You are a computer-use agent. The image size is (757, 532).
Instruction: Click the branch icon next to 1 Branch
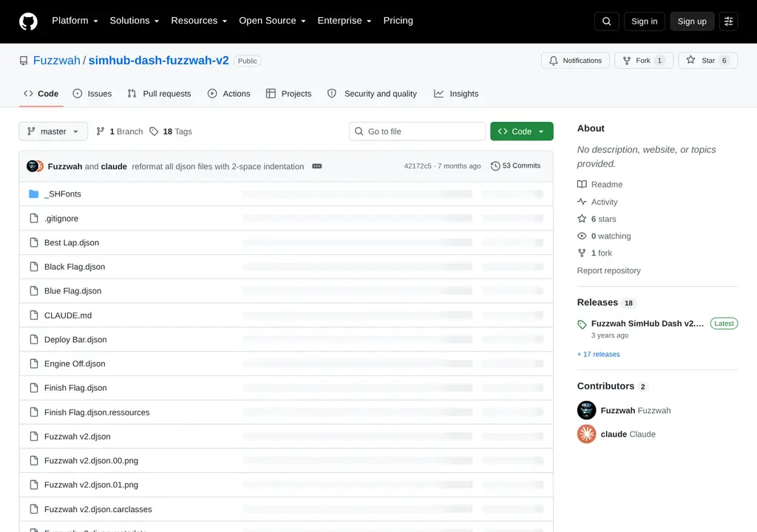[101, 132]
